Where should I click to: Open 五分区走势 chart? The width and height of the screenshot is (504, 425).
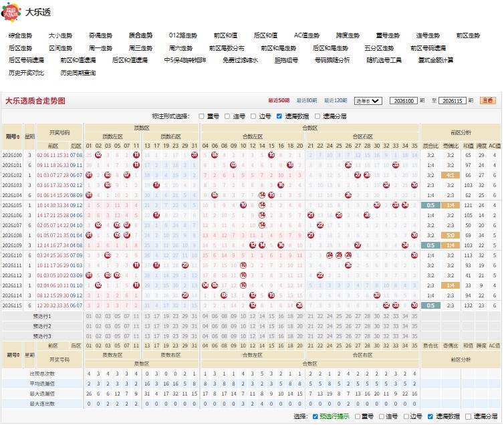[x=379, y=48]
